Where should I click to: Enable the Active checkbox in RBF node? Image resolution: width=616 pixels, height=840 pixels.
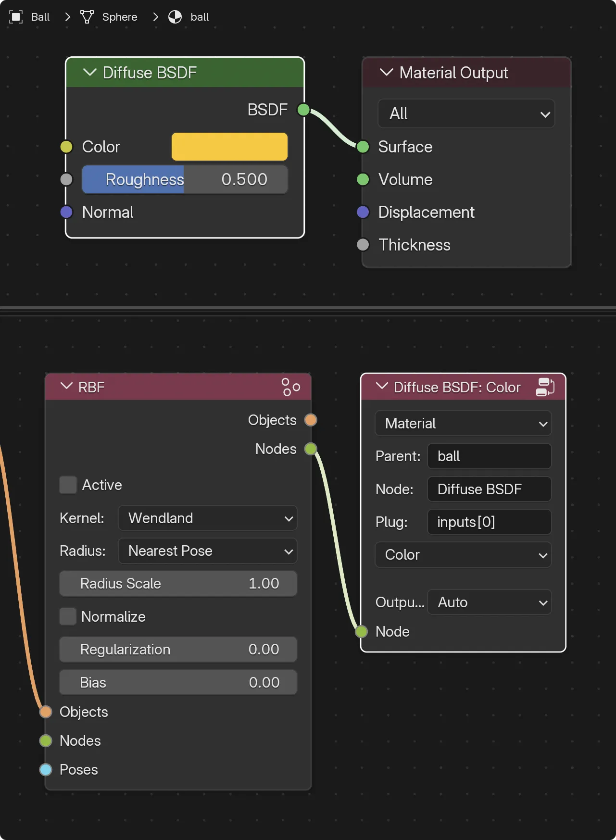(x=68, y=485)
